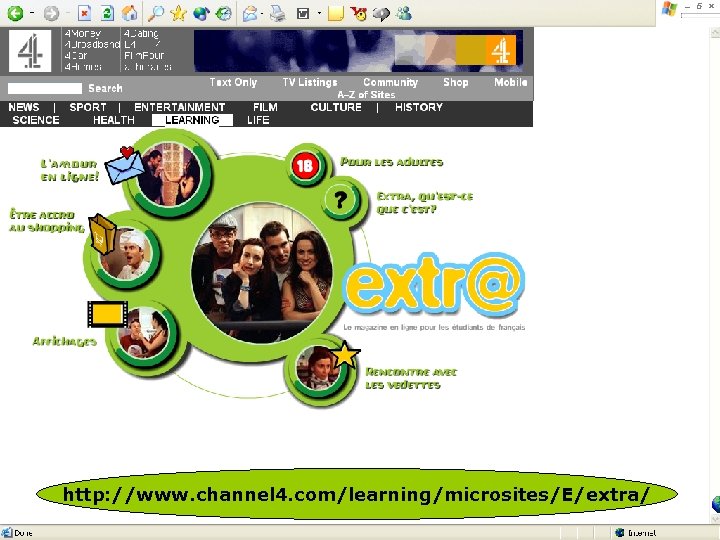Expand the Mail dropdown arrow

tap(262, 13)
